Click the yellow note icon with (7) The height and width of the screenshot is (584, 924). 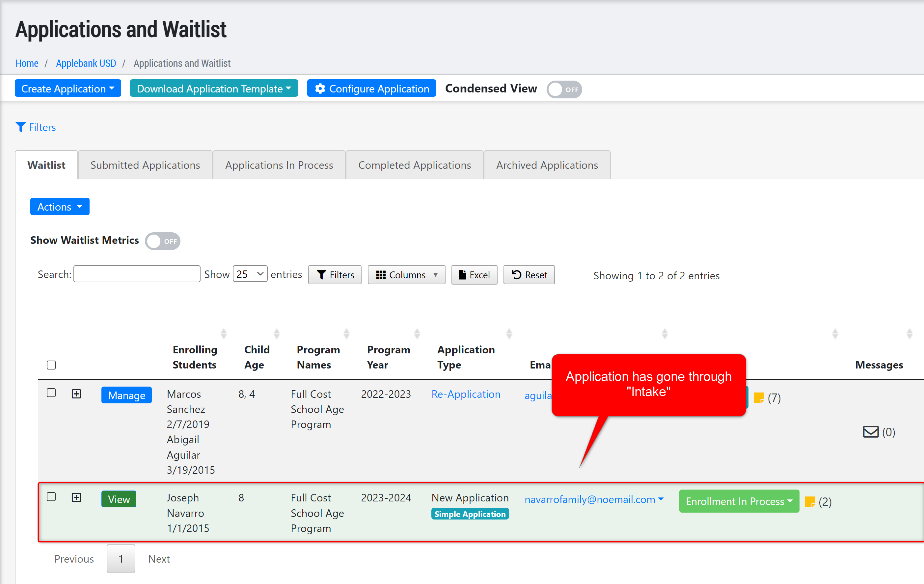point(758,398)
